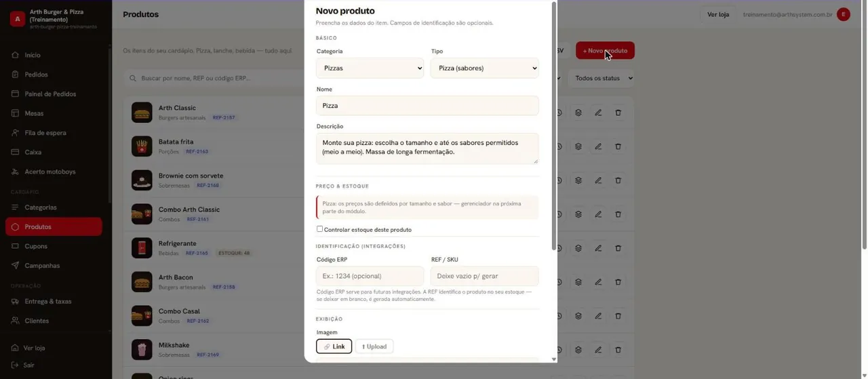Delete Brownie com sorvete with trash icon
Screen dimensions: 868x379
click(x=618, y=180)
